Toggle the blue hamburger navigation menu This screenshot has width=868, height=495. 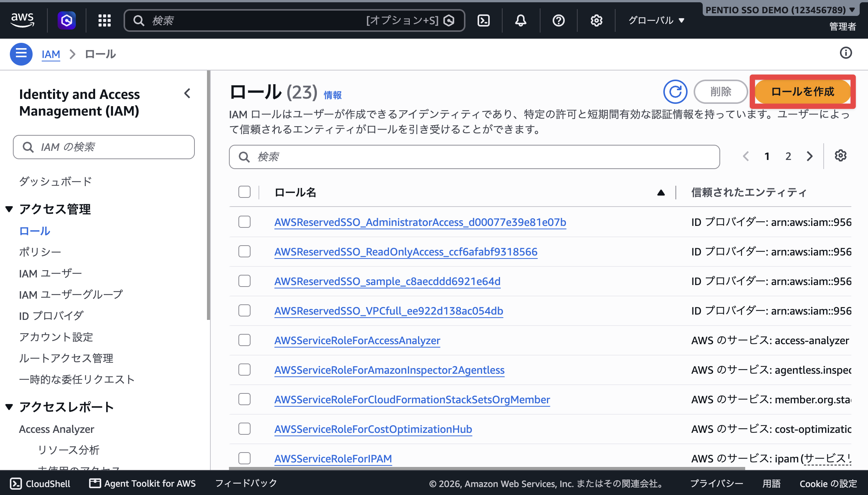21,54
